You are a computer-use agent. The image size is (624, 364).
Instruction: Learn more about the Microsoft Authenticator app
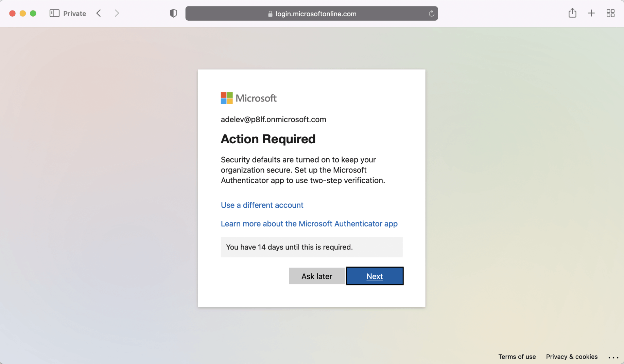[309, 224]
